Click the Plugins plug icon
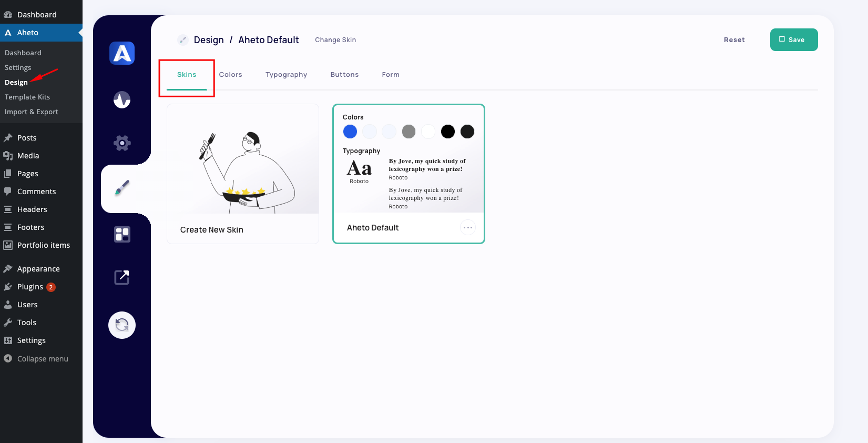 click(8, 287)
